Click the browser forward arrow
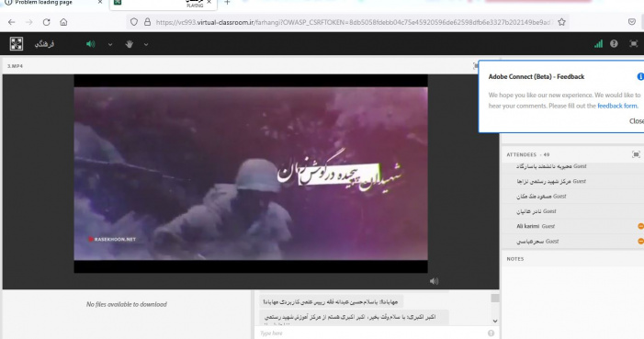The image size is (644, 339). click(x=28, y=22)
